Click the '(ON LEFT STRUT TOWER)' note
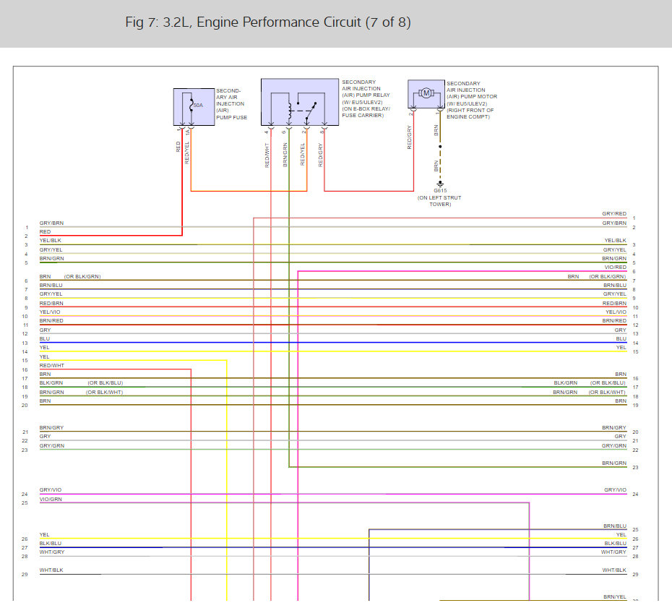672x616 pixels. [x=440, y=201]
